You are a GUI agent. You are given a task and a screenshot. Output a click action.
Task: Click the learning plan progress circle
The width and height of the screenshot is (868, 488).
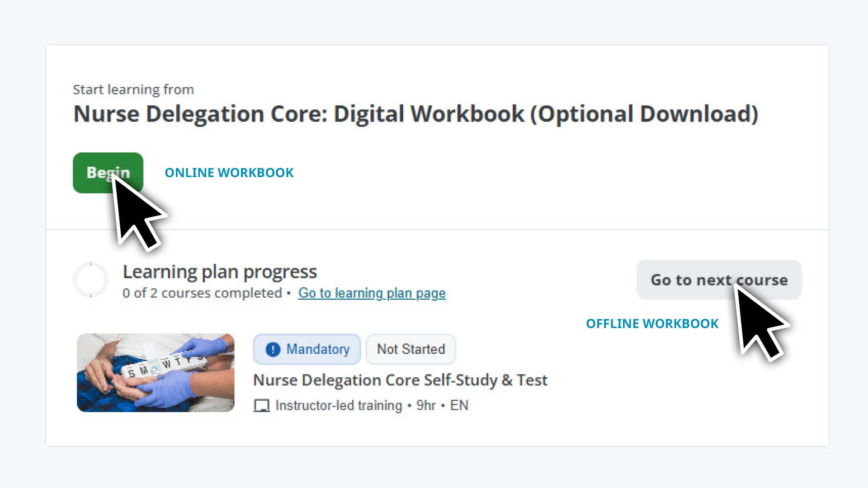[x=91, y=279]
